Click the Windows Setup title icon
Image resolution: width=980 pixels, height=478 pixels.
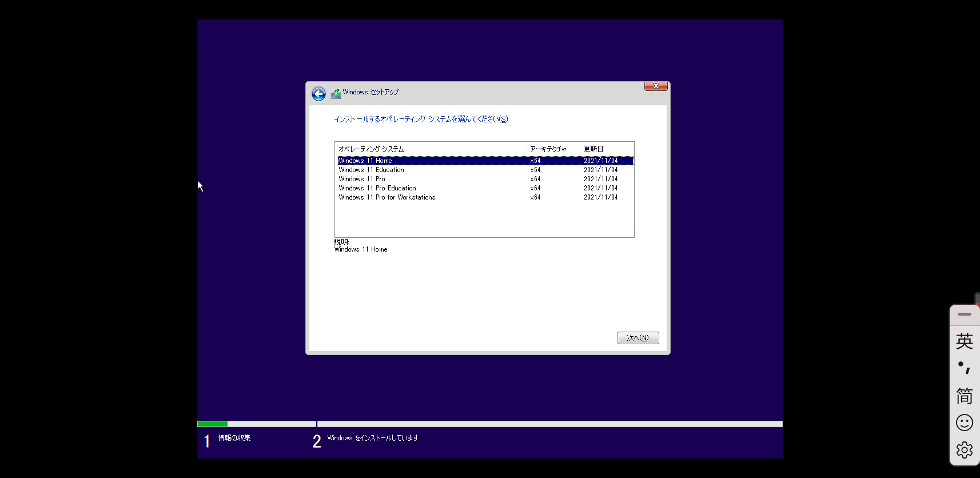(x=336, y=93)
